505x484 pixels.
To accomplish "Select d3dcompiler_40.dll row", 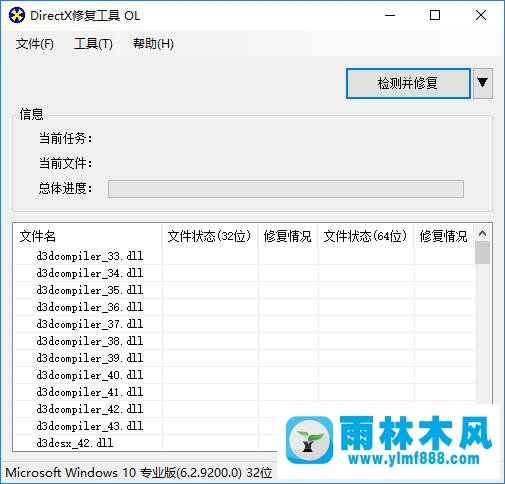I will (x=244, y=375).
